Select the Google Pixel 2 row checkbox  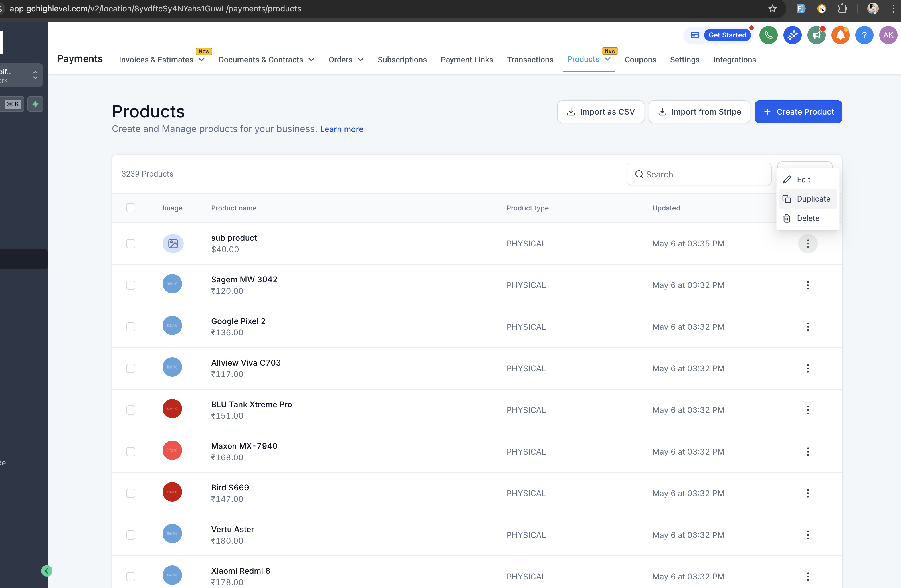pyautogui.click(x=131, y=327)
